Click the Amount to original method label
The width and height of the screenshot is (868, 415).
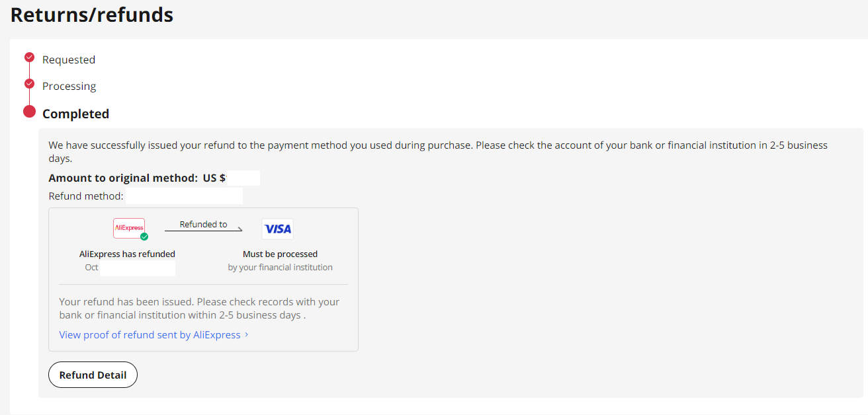[123, 178]
